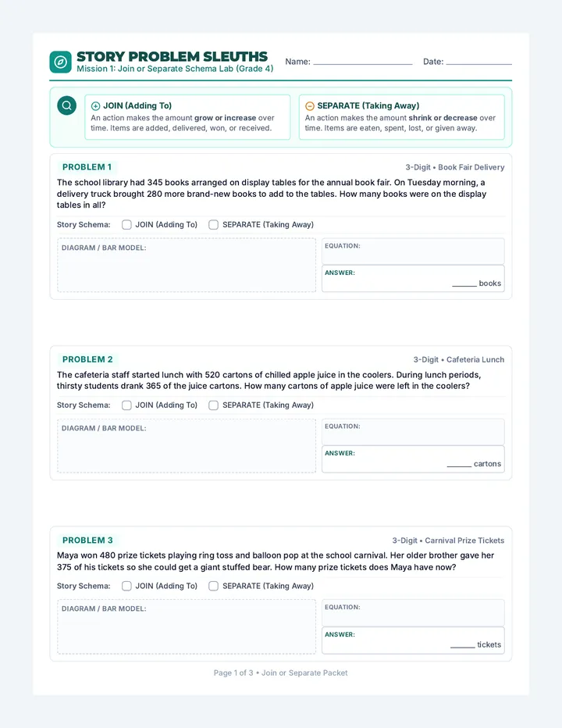The height and width of the screenshot is (728, 562).
Task: Click the orange minus icon beside SEPARATE
Action: click(x=310, y=106)
